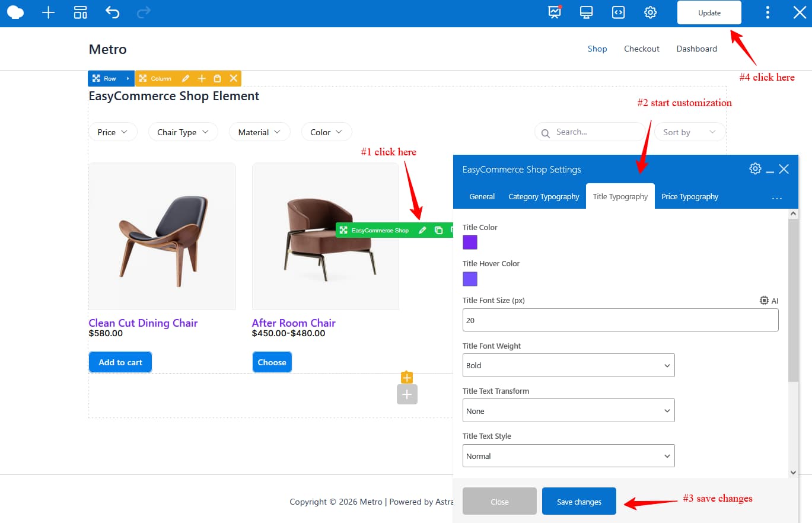Open the code embed tool in the top bar
Image resolution: width=812 pixels, height=523 pixels.
point(618,12)
